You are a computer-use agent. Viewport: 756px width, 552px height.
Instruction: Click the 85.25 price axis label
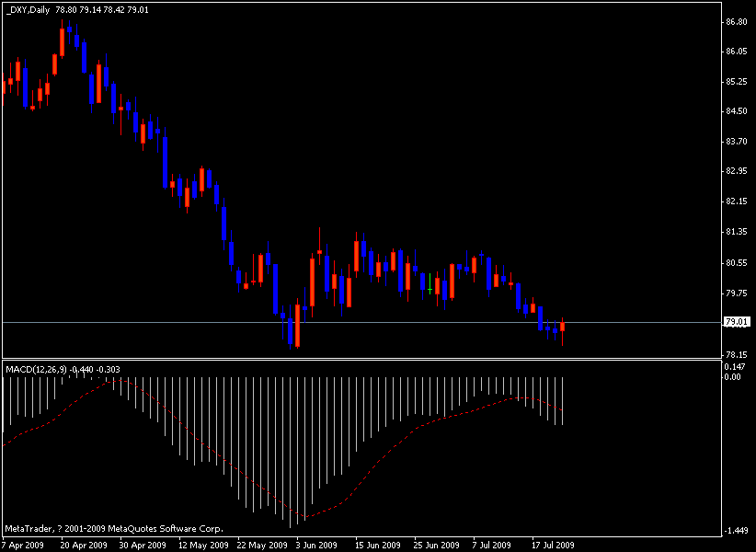(736, 82)
